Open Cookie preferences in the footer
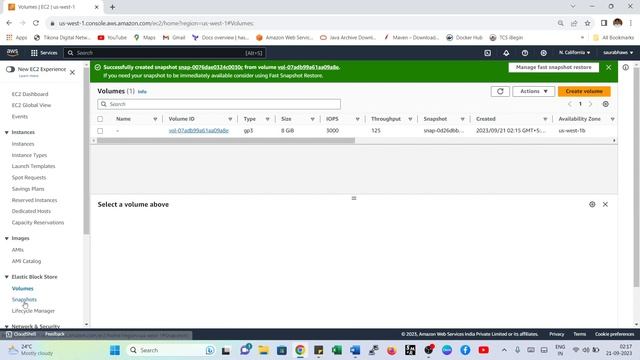Image resolution: width=640 pixels, height=360 pixels. tap(614, 334)
